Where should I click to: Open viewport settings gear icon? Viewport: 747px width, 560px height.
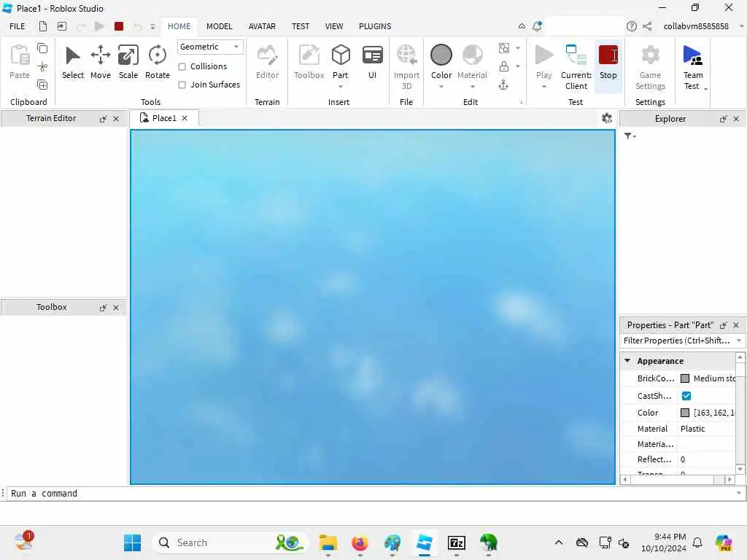point(606,118)
